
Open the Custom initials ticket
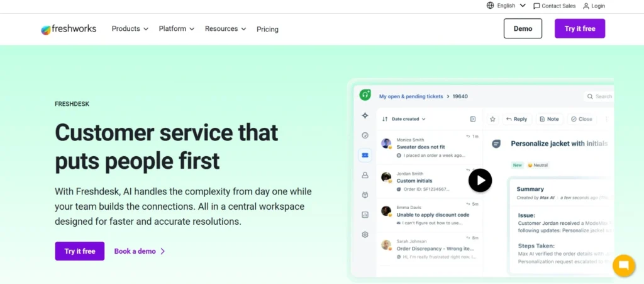click(430, 181)
